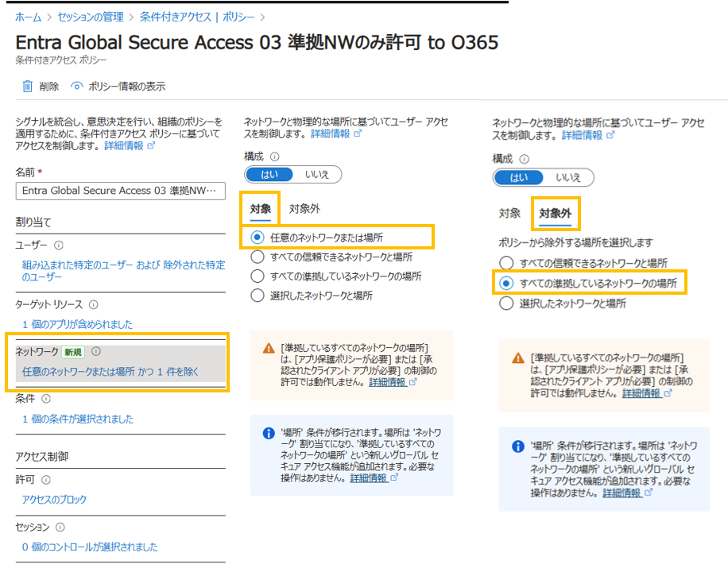Image resolution: width=728 pixels, height=568 pixels.
Task: Click the ポリシー情報の表示 eye icon
Action: [x=76, y=87]
